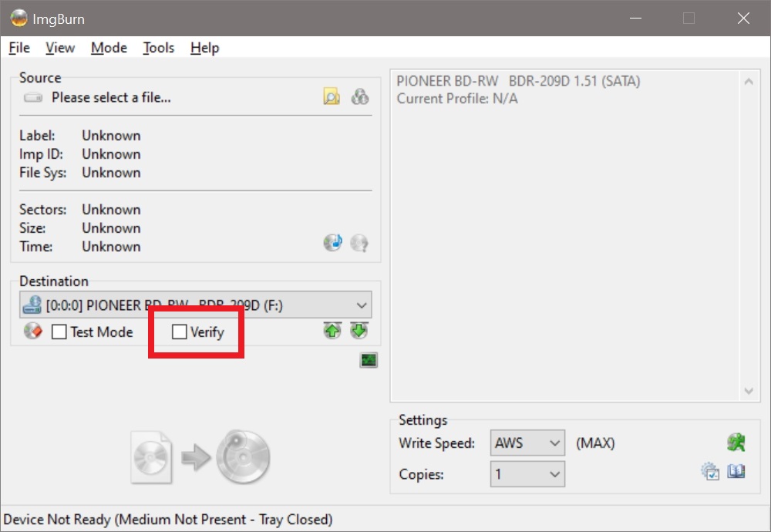This screenshot has height=532, width=771.
Task: Click the ImgBurn title bar logo
Action: (19, 19)
